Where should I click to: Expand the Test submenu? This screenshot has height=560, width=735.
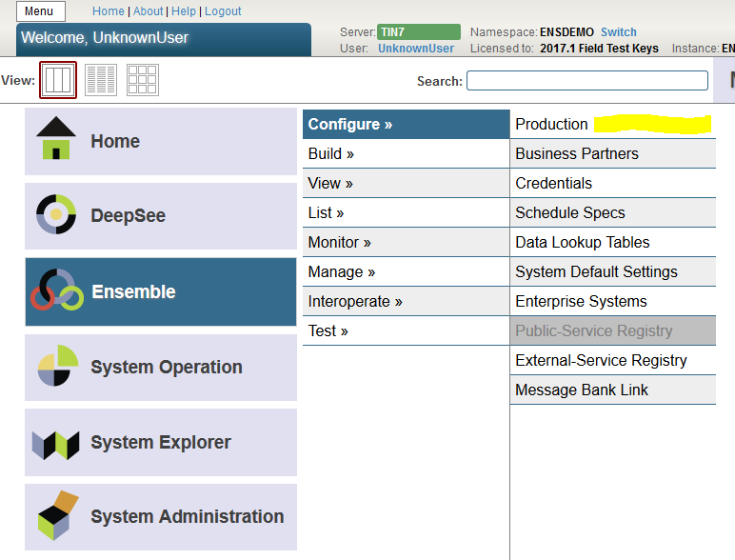[406, 331]
